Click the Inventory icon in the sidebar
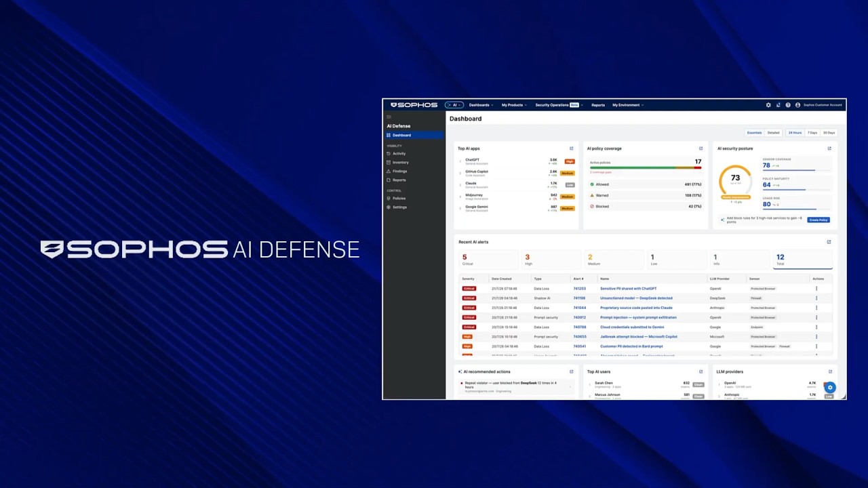This screenshot has width=868, height=488. 389,162
